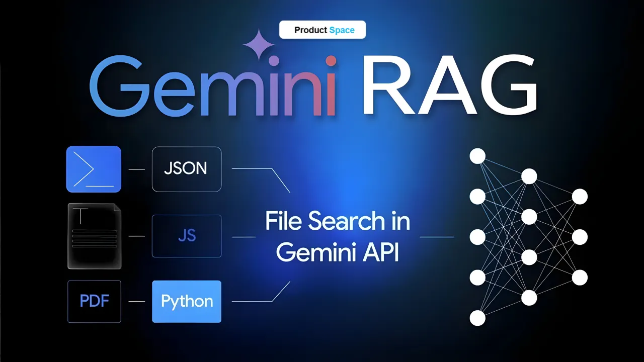
Task: Click the PDF file icon
Action: 94,301
